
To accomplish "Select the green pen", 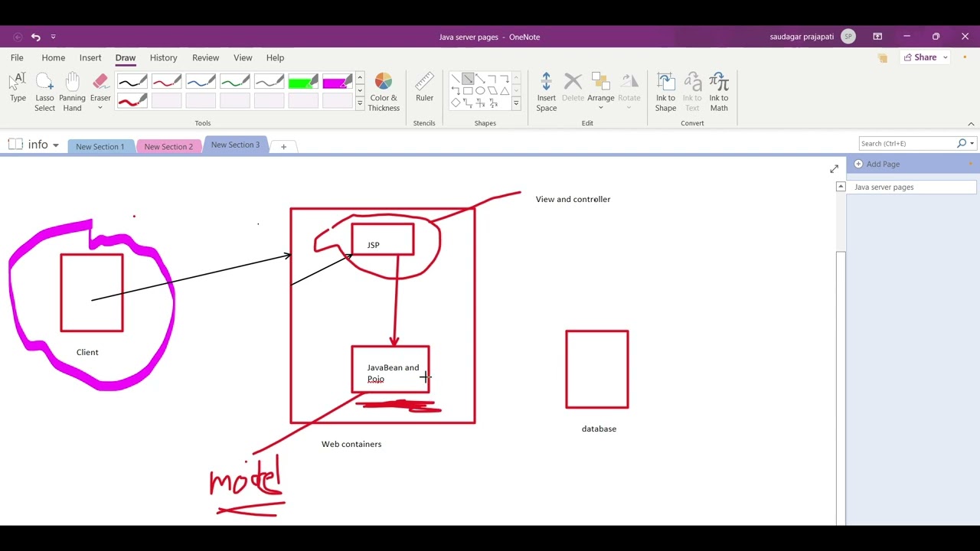I will click(235, 82).
